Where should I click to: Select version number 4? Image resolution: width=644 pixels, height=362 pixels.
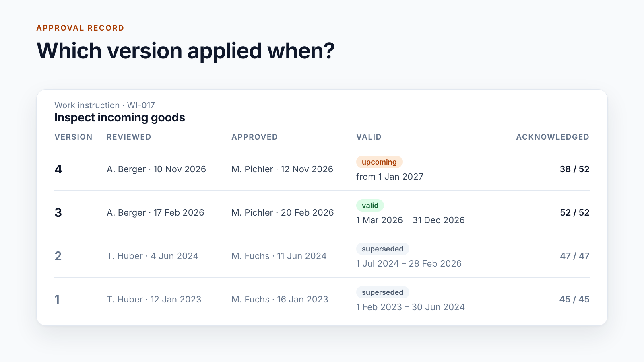58,169
